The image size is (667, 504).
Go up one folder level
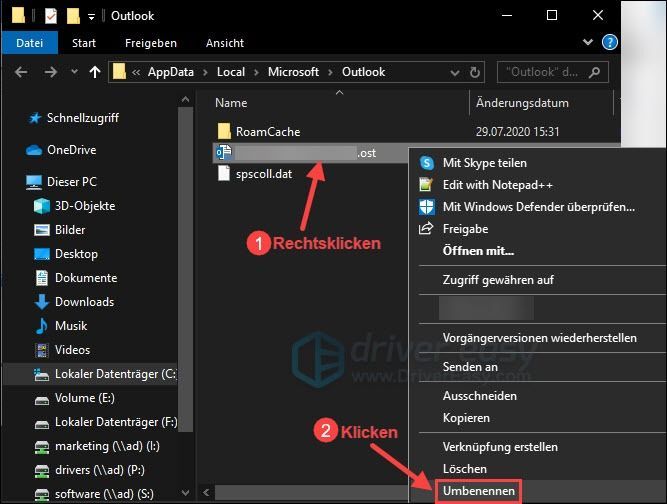(x=95, y=72)
